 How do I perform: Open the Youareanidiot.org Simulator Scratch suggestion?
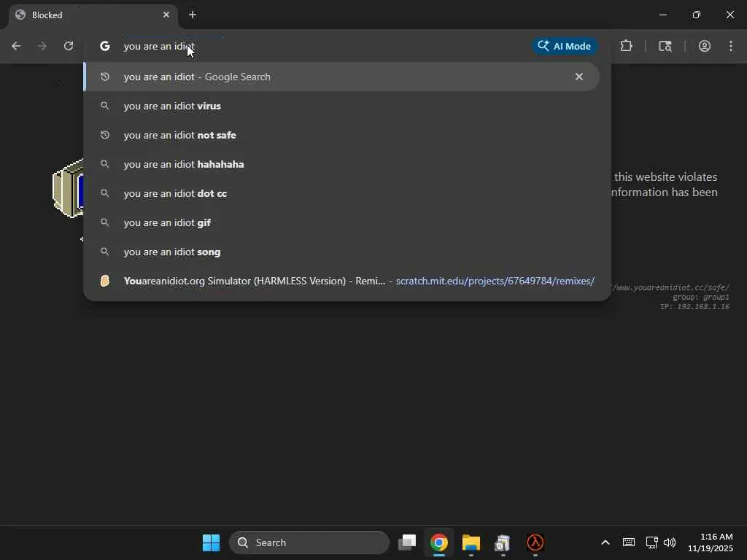click(341, 281)
